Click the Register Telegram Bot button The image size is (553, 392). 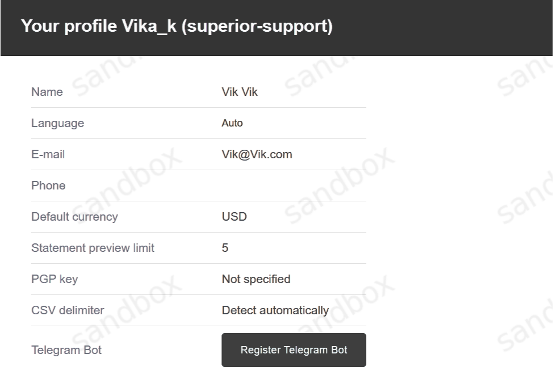(294, 350)
